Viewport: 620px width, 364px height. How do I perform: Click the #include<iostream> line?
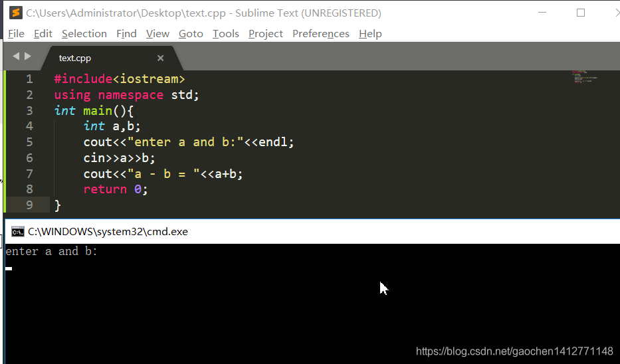pyautogui.click(x=120, y=79)
